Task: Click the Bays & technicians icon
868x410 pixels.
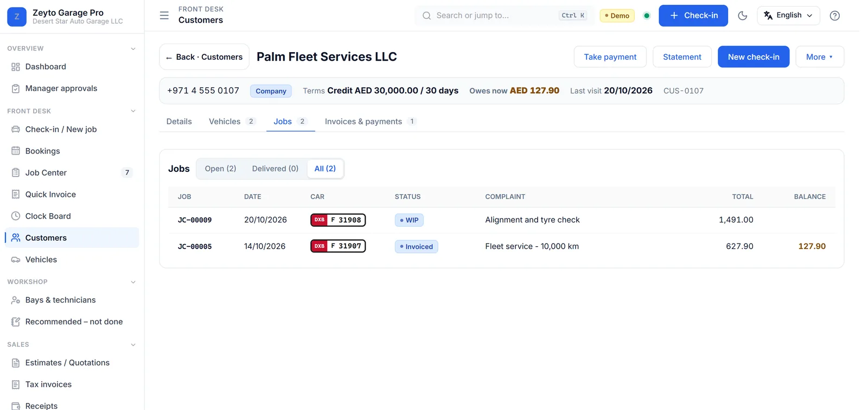Action: (16, 300)
